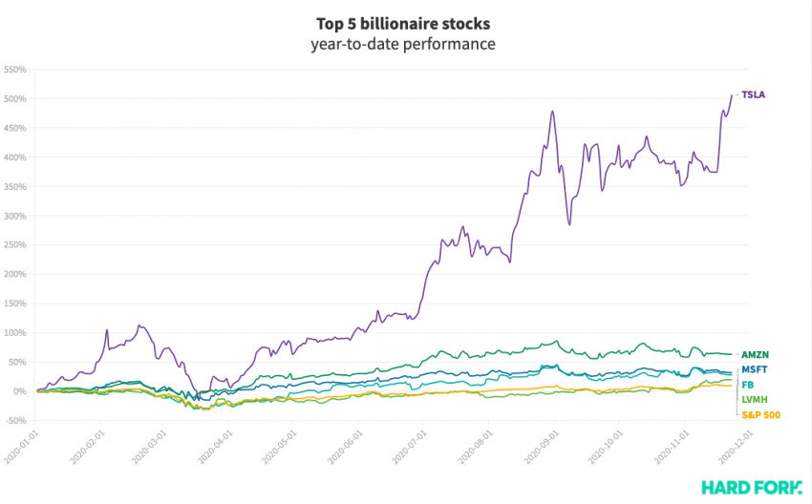Select the 400% y-axis tick label

[x=17, y=157]
